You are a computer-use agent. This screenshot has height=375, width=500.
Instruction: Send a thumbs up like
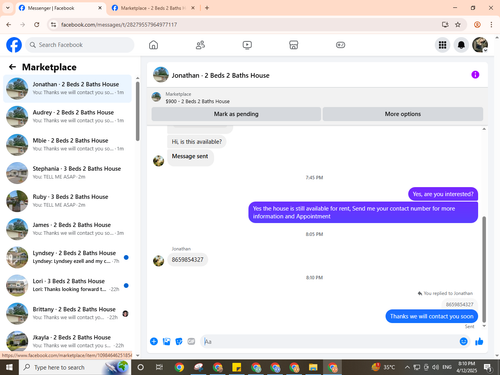(479, 341)
